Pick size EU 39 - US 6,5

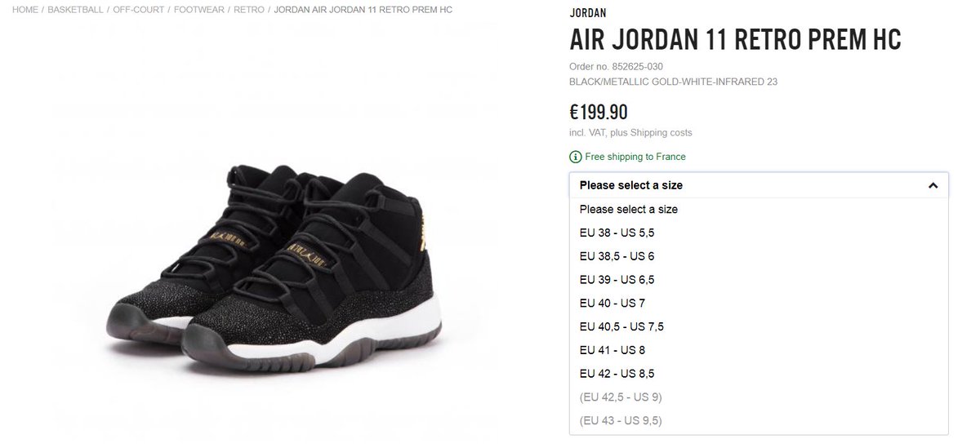click(x=759, y=280)
